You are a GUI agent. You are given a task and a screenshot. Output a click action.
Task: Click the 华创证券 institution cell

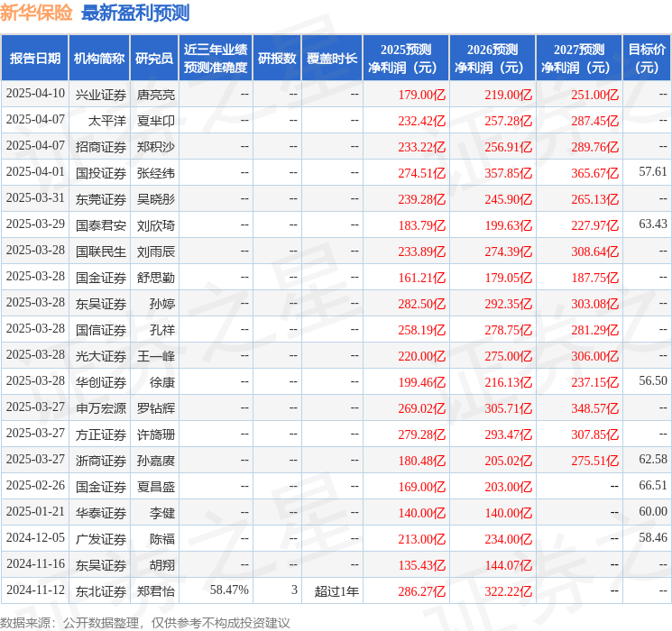pyautogui.click(x=101, y=382)
